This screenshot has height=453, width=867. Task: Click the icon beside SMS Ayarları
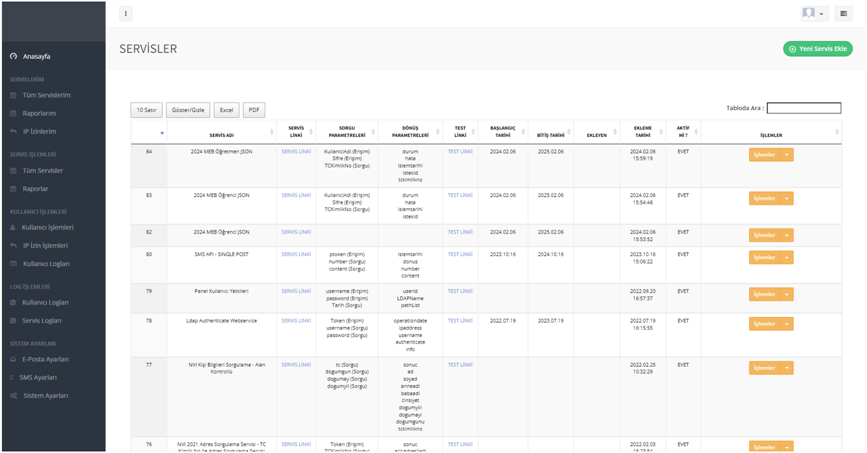(x=13, y=378)
